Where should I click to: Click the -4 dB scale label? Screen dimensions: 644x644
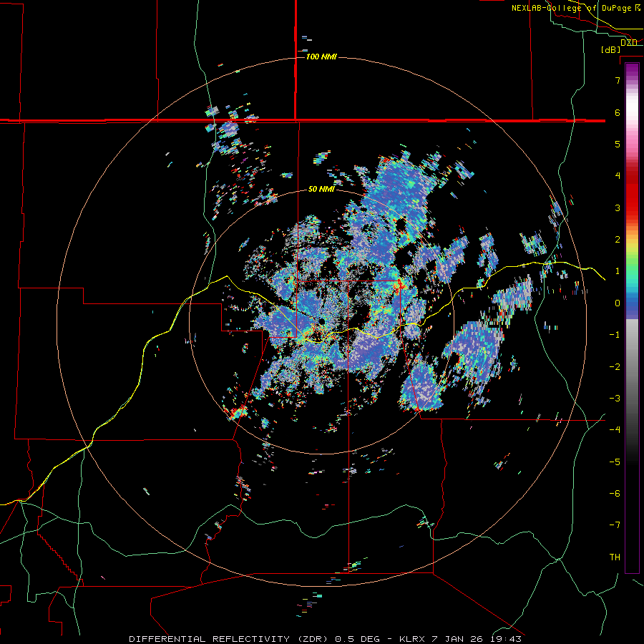coord(615,430)
